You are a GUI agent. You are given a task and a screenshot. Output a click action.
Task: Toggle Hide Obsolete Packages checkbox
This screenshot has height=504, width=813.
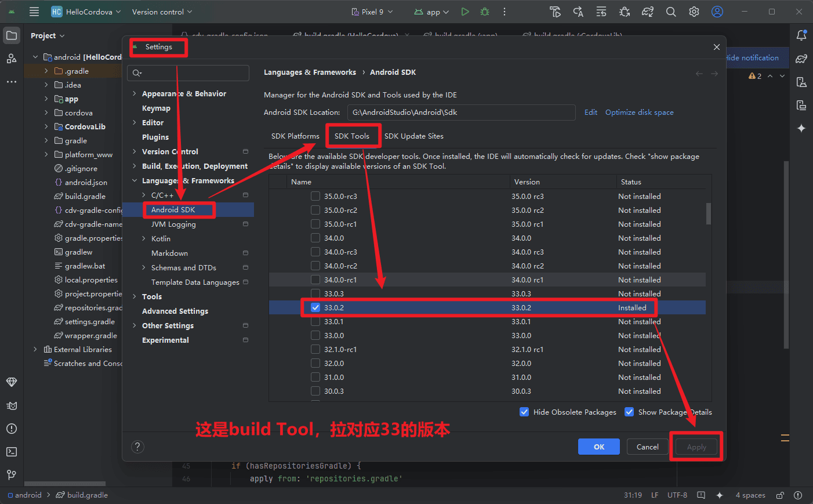[x=524, y=412]
